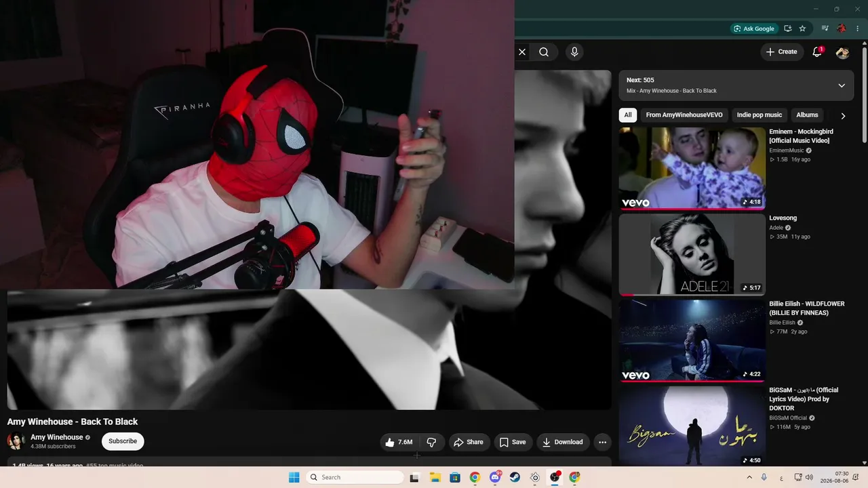The height and width of the screenshot is (488, 868).
Task: Click the Ask Google lens button
Action: [x=753, y=28]
